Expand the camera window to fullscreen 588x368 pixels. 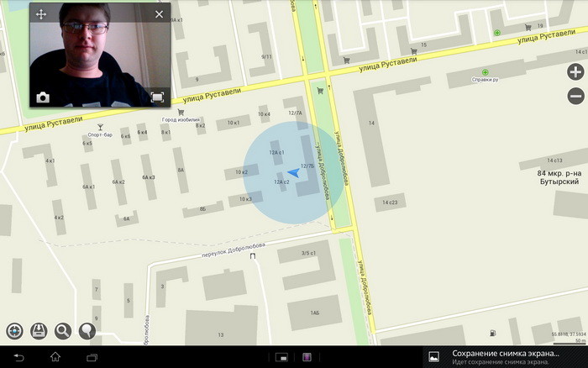(157, 97)
